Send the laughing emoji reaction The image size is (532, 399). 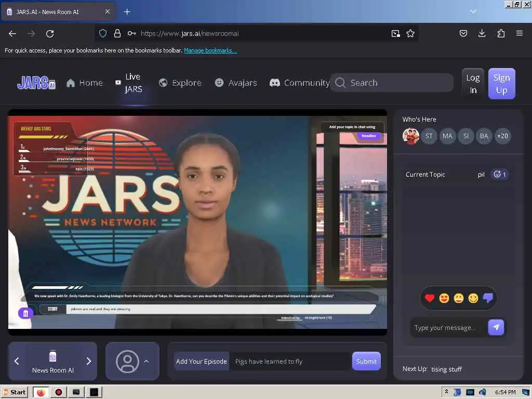click(458, 298)
